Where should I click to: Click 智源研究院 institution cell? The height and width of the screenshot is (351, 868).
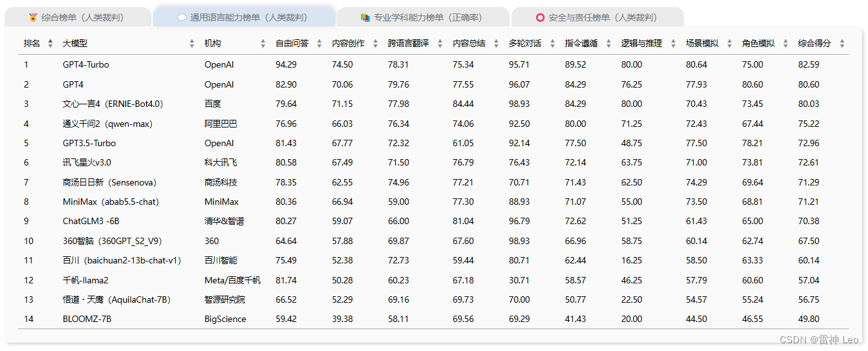click(225, 299)
